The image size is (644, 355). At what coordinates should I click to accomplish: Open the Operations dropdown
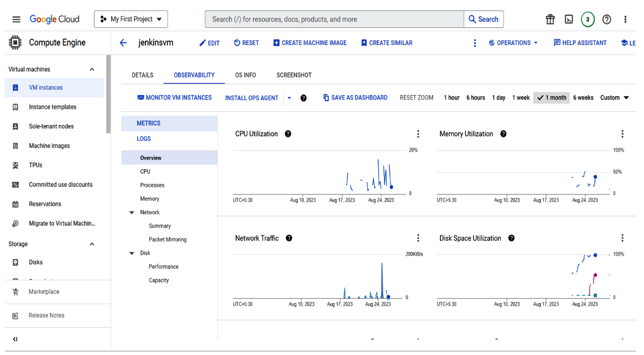[513, 43]
